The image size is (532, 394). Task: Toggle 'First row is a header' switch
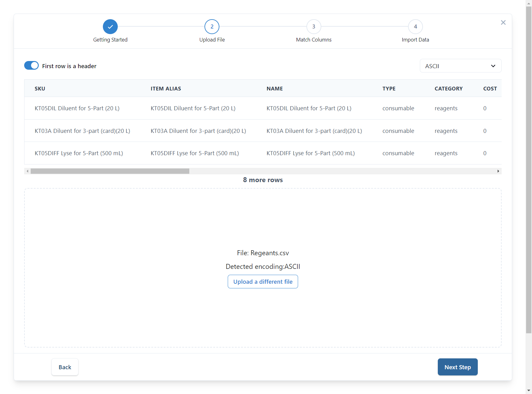click(31, 66)
